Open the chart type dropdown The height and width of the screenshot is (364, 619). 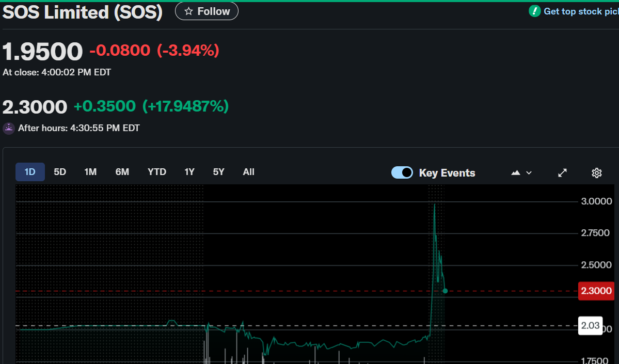(x=521, y=173)
